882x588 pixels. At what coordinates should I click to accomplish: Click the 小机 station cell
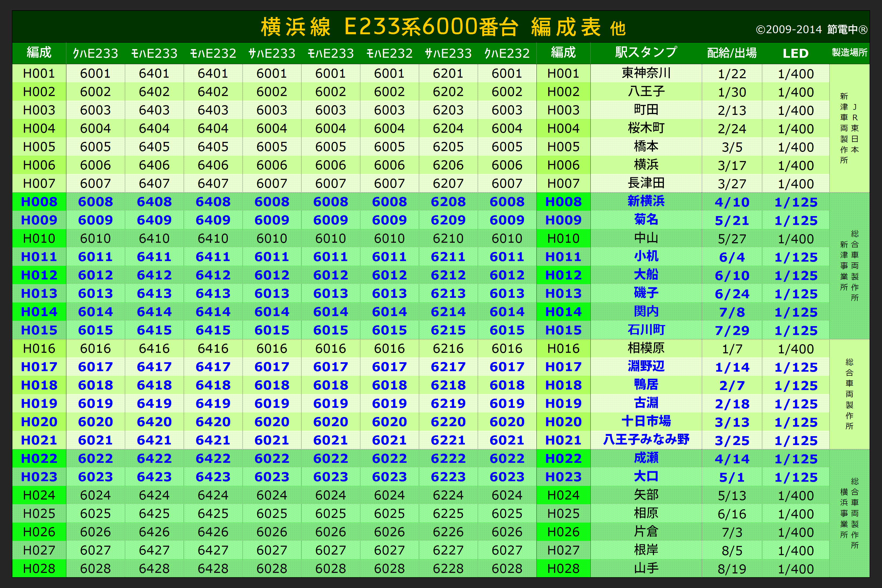coord(646,257)
